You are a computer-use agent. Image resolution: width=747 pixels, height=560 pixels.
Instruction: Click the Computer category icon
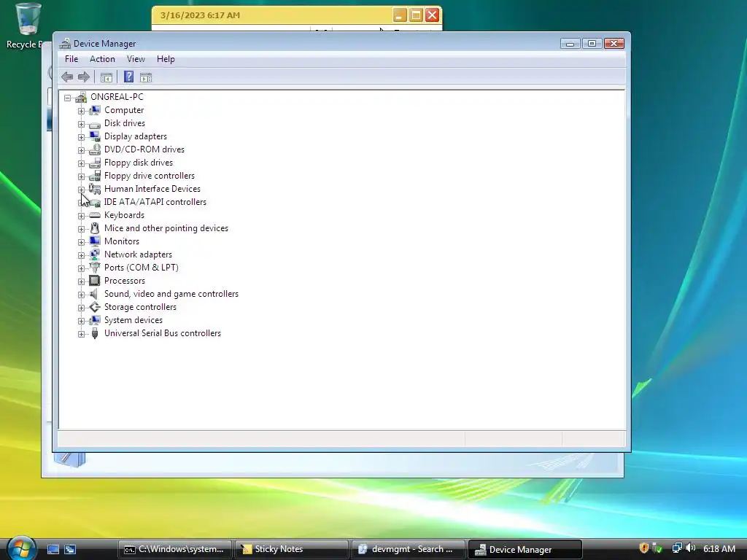point(95,110)
